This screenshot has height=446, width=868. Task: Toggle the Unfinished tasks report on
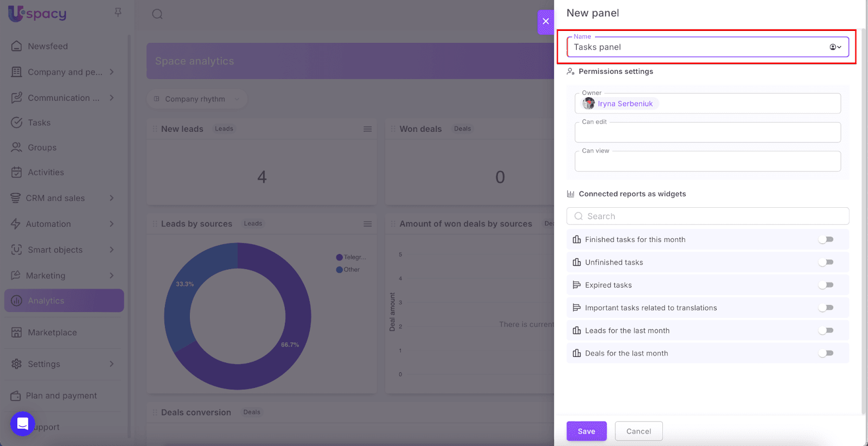click(x=826, y=263)
